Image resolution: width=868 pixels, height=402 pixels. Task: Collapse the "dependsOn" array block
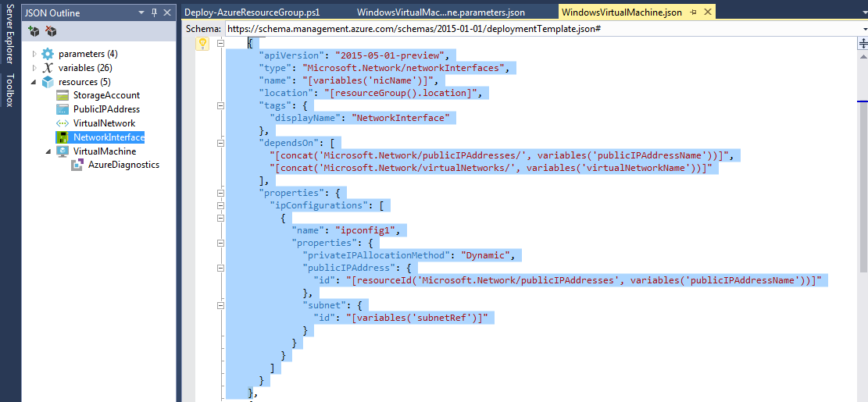pos(220,142)
